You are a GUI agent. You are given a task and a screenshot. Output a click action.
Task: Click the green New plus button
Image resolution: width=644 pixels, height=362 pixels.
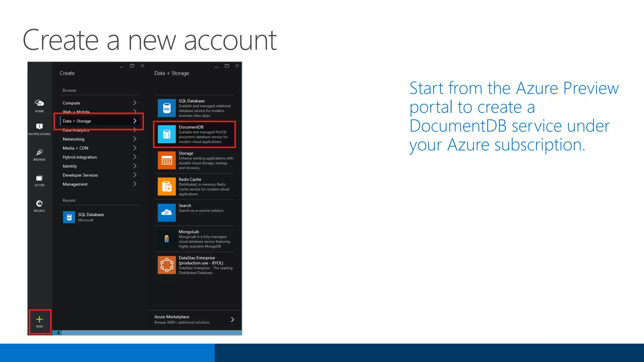(39, 320)
